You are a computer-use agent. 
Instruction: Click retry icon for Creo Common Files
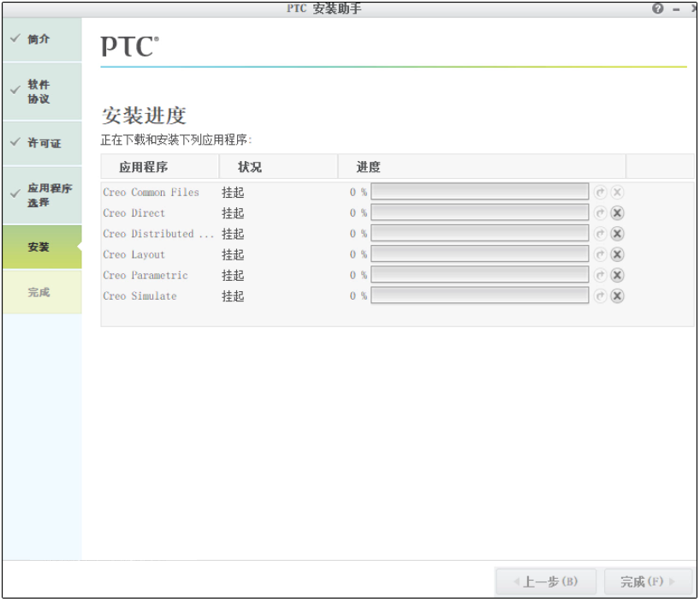point(601,193)
